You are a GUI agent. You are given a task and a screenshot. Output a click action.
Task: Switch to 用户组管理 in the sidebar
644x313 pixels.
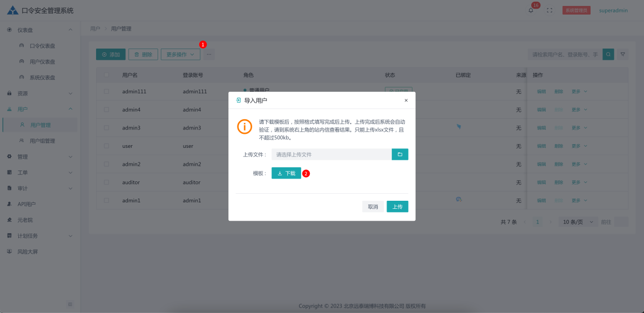click(42, 140)
